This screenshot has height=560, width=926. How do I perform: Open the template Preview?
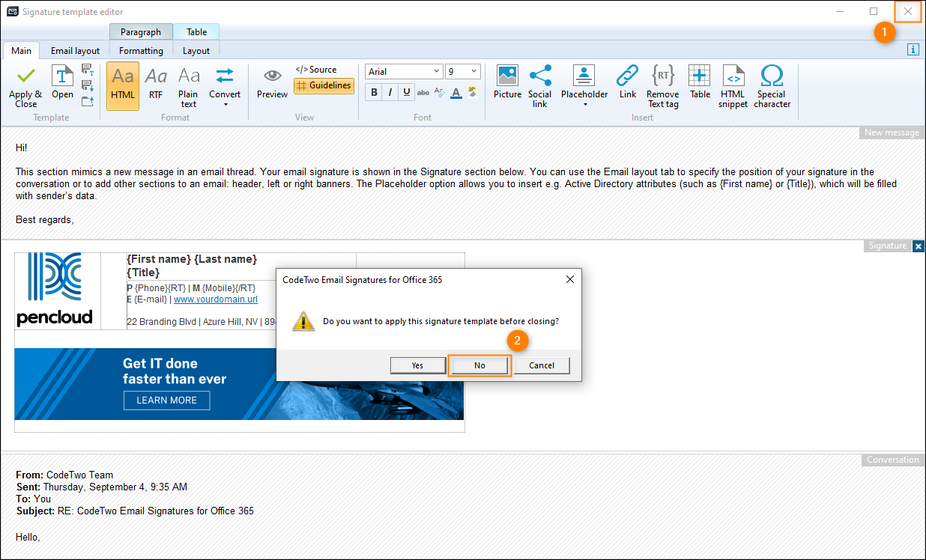pos(272,84)
